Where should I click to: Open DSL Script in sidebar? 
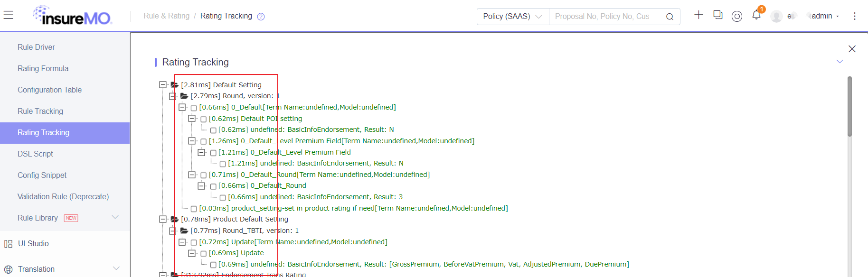[35, 154]
